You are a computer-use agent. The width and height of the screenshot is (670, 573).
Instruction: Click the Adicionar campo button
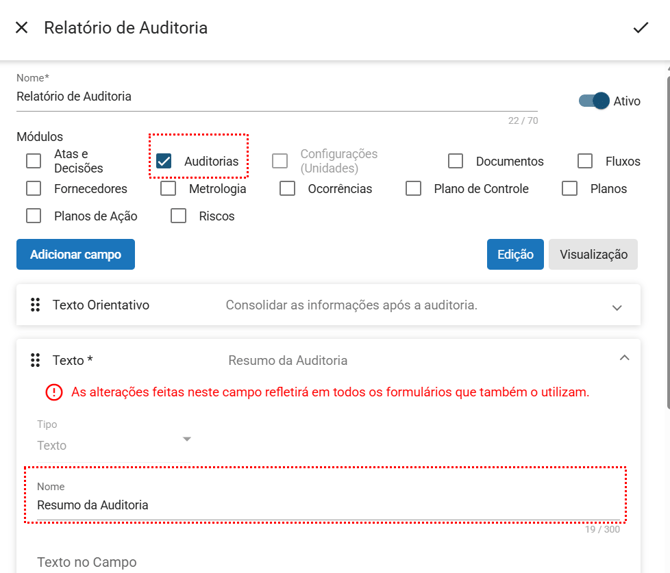coord(75,255)
